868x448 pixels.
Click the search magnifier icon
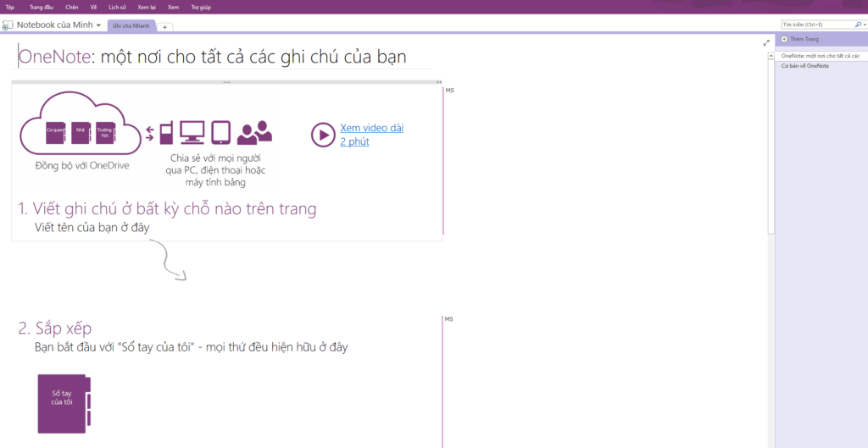(x=857, y=25)
